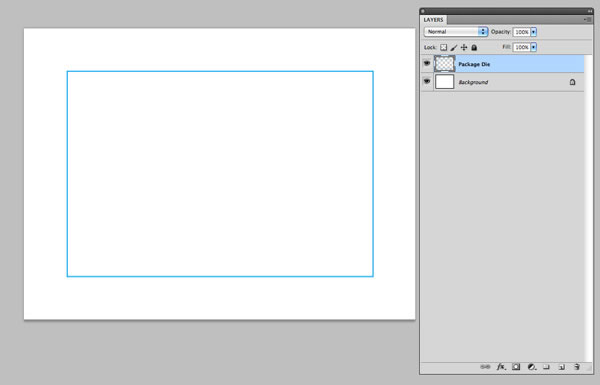The image size is (600, 385).
Task: Add a layer mask to Package Die
Action: 516,367
